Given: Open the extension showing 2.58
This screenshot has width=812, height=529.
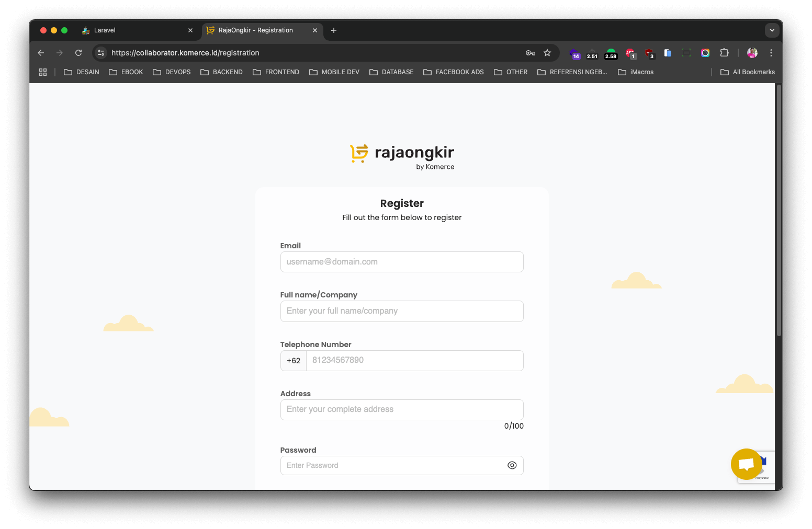Looking at the screenshot, I should click(x=611, y=53).
